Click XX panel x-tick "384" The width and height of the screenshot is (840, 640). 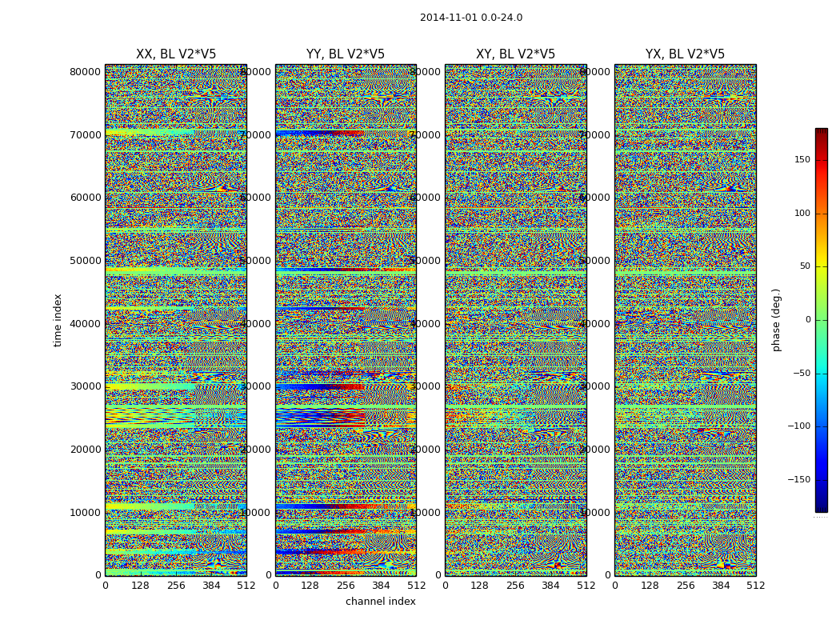[211, 586]
